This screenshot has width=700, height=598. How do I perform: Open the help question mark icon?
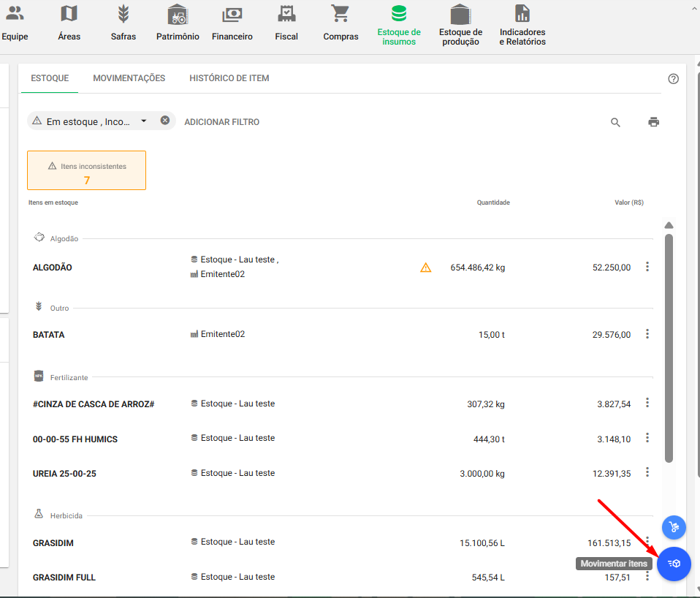pos(673,79)
